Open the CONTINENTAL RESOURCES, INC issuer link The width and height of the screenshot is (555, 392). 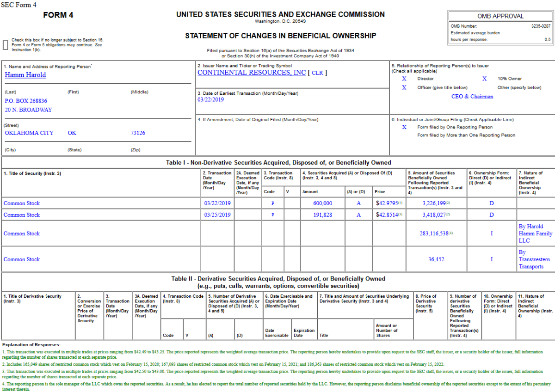252,73
